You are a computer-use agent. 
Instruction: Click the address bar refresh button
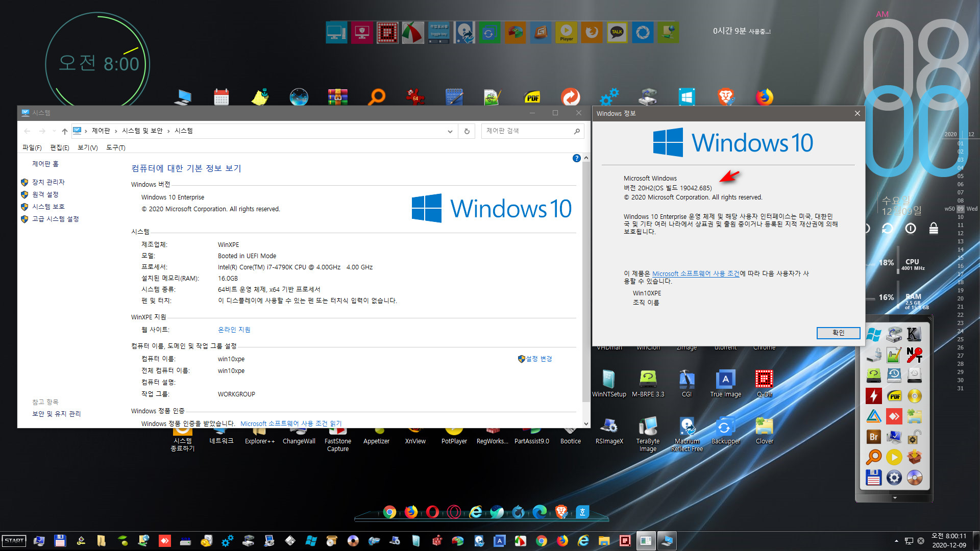click(x=467, y=131)
